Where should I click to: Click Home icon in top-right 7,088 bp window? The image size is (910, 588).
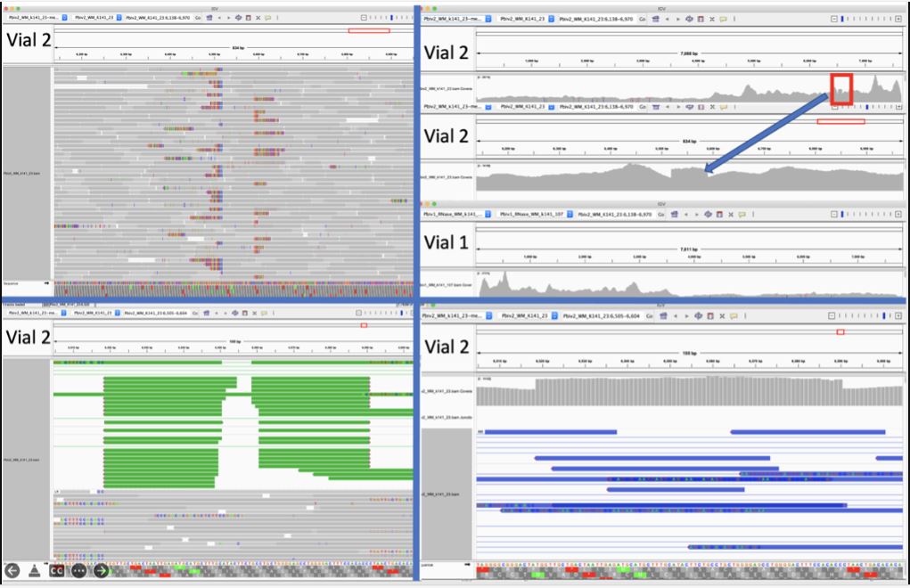(x=655, y=19)
